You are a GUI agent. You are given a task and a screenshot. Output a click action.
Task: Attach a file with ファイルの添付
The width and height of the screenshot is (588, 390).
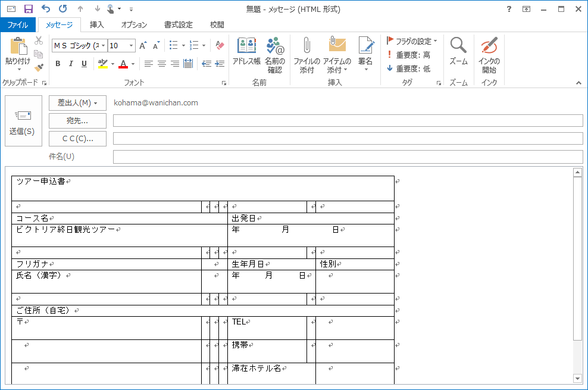pos(306,55)
